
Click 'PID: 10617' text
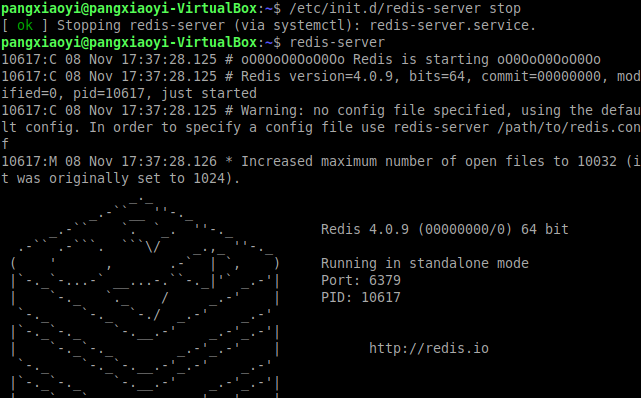[x=361, y=297]
